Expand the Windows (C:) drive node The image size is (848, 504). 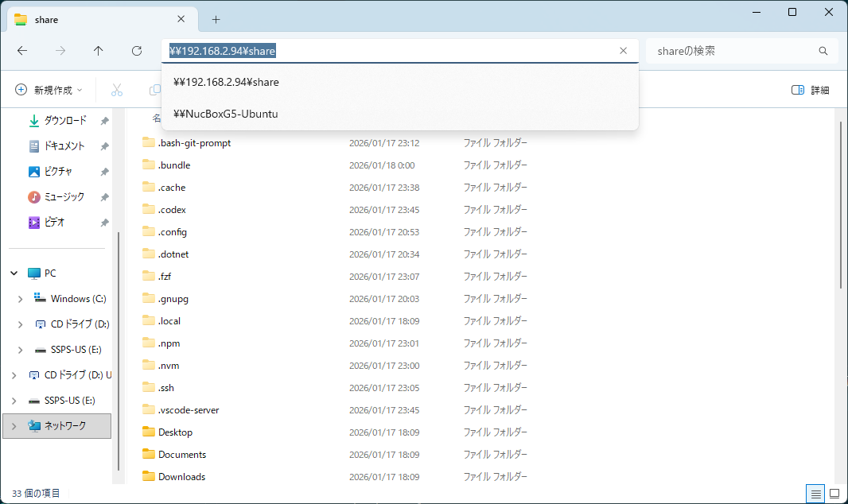pyautogui.click(x=20, y=298)
